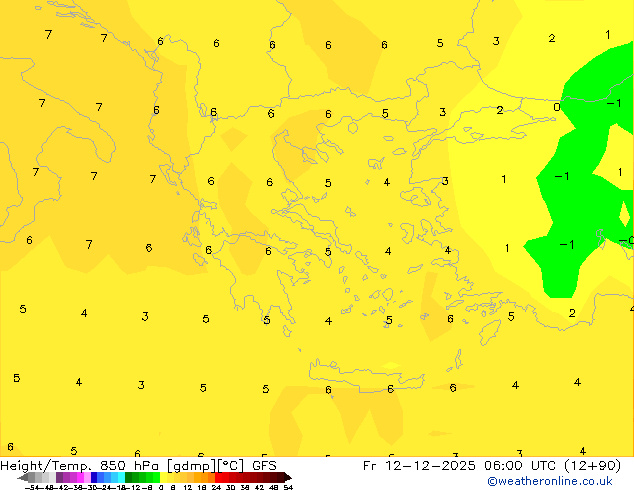This screenshot has height=490, width=634.
Task: Click the lone "0" temperature value on the map
Action: pos(557,107)
